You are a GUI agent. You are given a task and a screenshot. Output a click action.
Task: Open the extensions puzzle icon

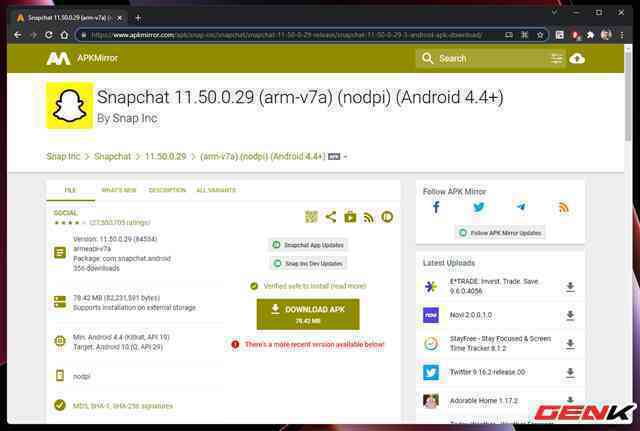click(590, 35)
